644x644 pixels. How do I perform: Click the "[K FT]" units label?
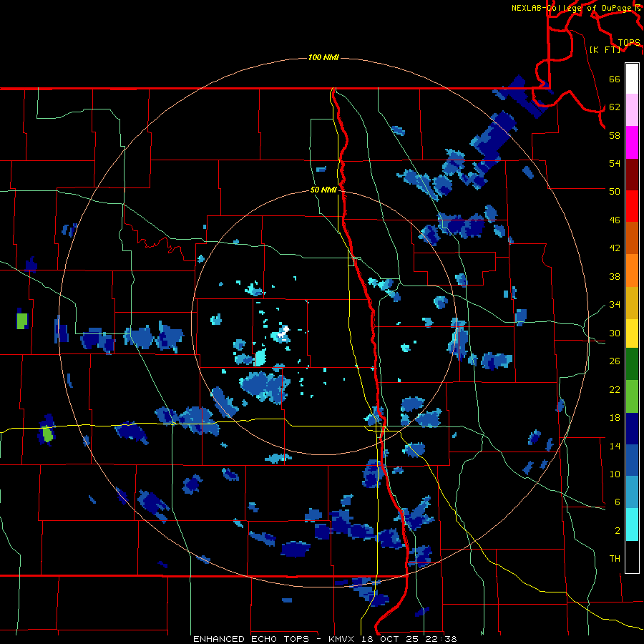click(605, 49)
